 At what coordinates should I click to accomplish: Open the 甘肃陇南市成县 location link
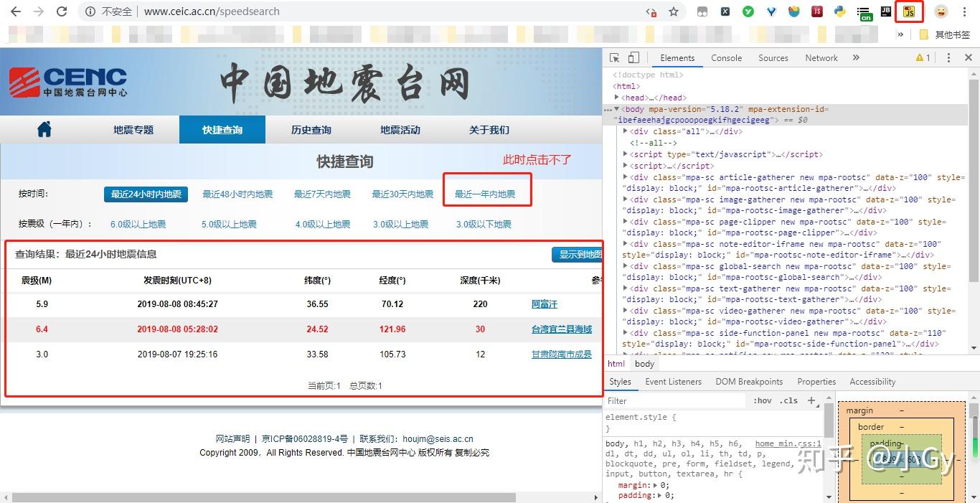pos(562,354)
